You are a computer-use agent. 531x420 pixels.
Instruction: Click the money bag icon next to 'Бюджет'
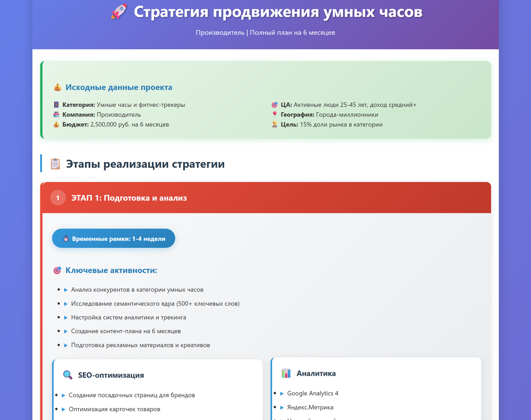pos(56,124)
